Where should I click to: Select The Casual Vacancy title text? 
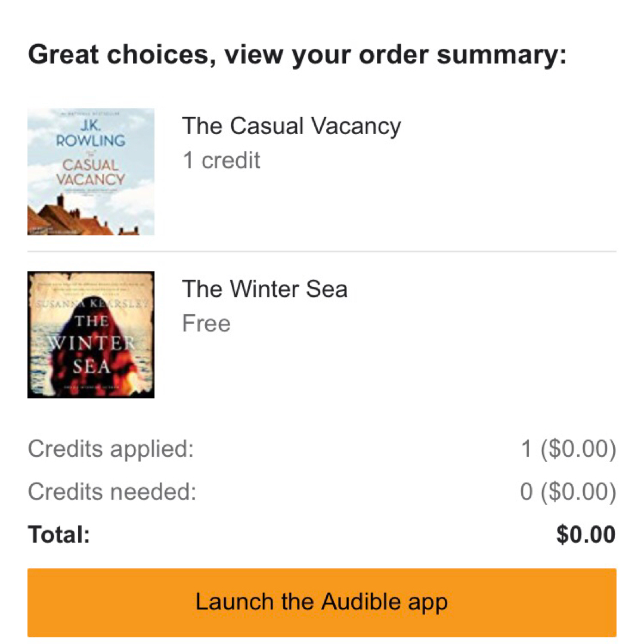[x=291, y=126]
